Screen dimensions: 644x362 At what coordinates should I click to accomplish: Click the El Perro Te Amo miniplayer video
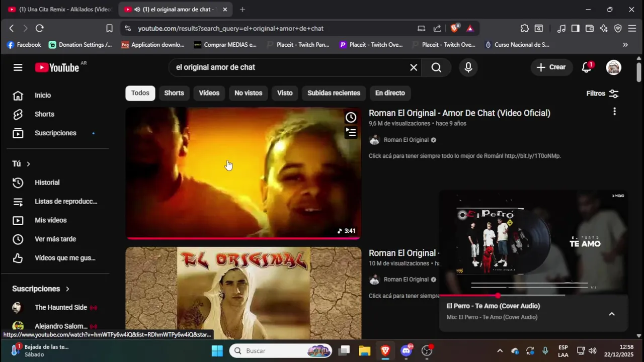click(533, 242)
